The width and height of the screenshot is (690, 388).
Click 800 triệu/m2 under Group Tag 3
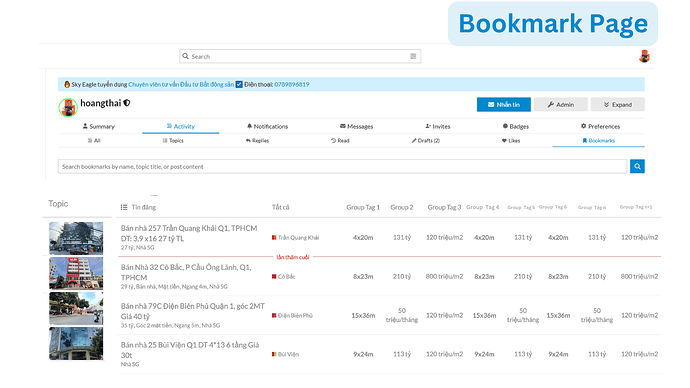coord(444,277)
